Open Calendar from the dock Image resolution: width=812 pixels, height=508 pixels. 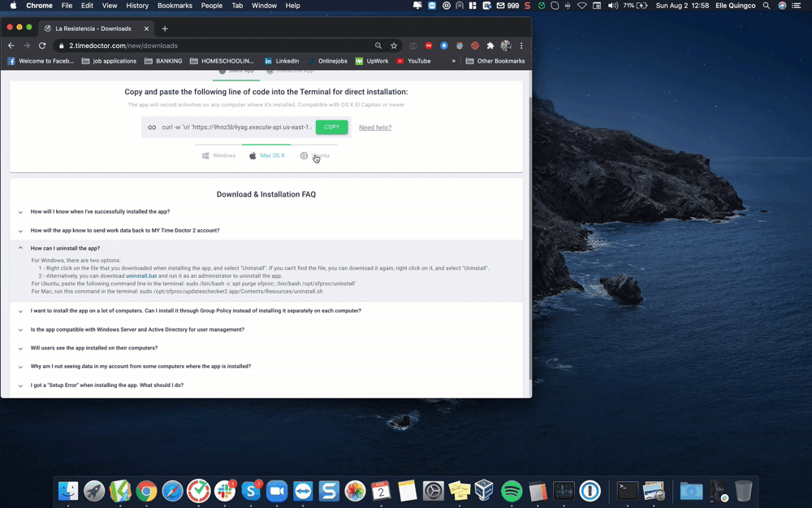coord(381,490)
